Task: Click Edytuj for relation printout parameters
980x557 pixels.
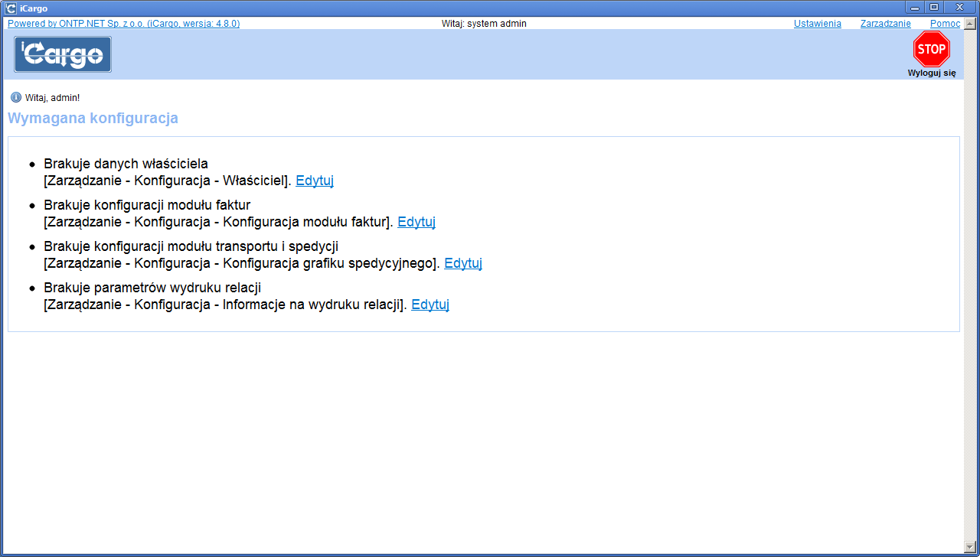Action: coord(430,305)
